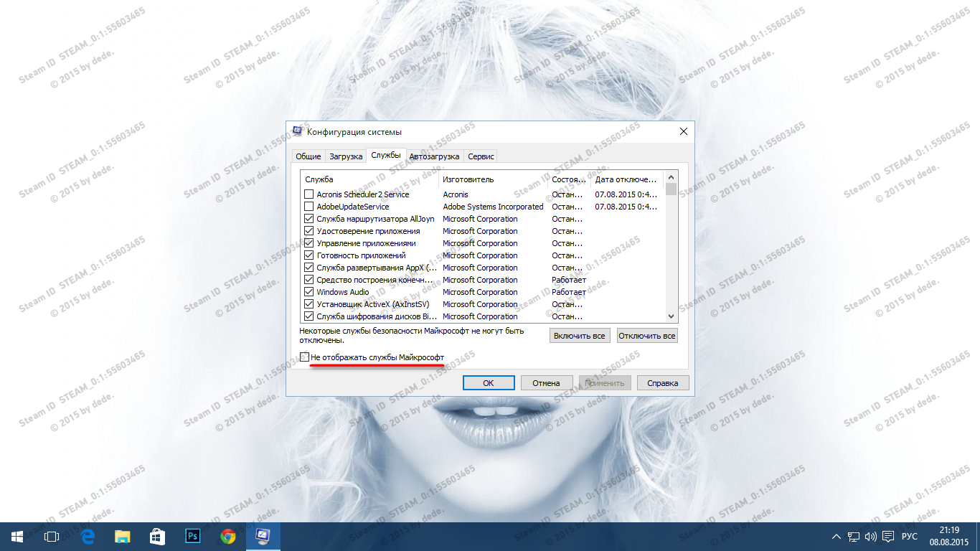Click the Отключить все button
This screenshot has width=980, height=551.
click(x=647, y=336)
